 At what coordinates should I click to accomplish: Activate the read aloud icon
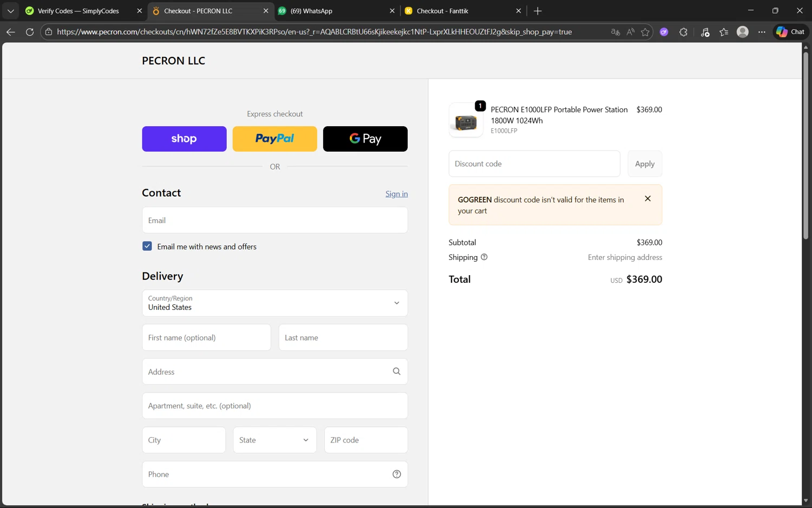(x=631, y=32)
